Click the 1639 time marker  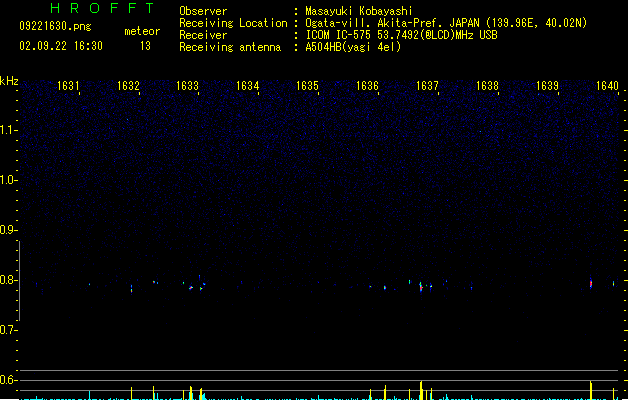(547, 86)
